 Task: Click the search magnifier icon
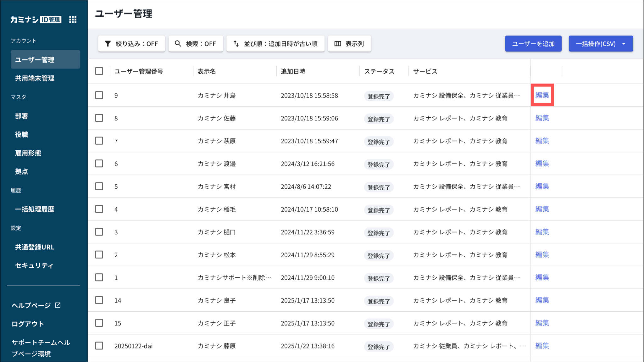click(x=178, y=44)
